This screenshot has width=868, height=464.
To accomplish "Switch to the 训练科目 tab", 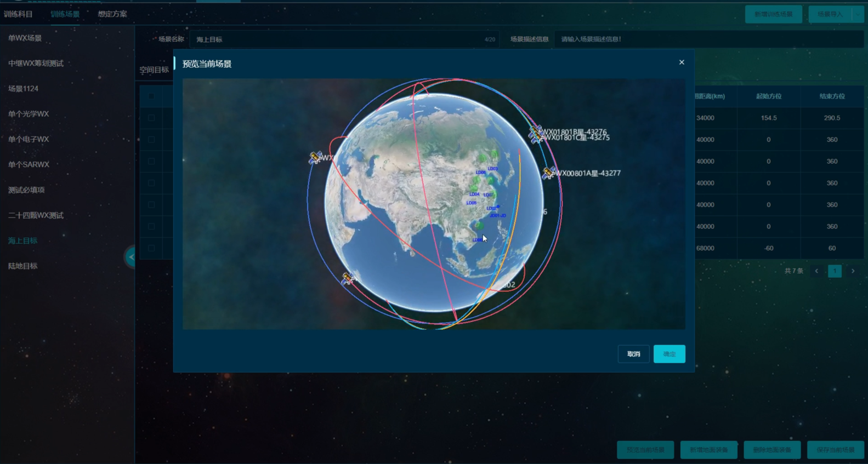I will pyautogui.click(x=18, y=14).
